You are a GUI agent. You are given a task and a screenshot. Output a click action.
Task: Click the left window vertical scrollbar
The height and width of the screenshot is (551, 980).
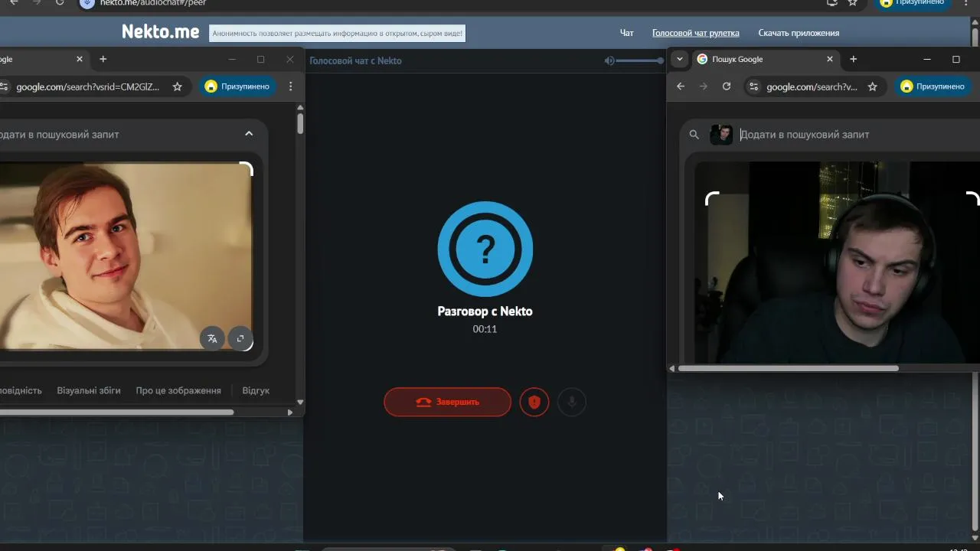point(300,124)
